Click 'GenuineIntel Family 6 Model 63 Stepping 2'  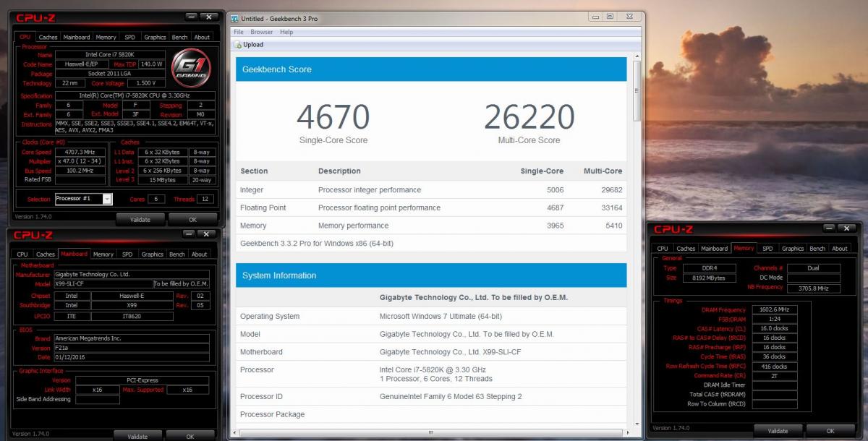pos(451,396)
